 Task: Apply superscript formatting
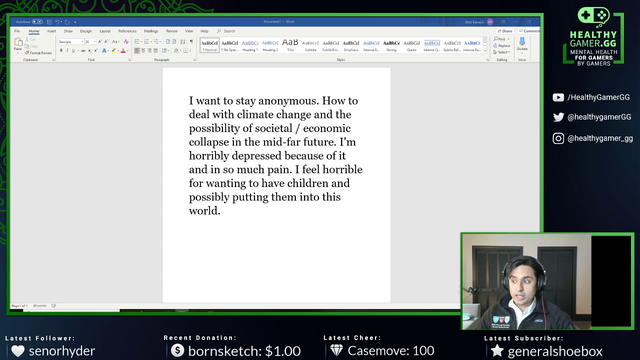(96, 51)
